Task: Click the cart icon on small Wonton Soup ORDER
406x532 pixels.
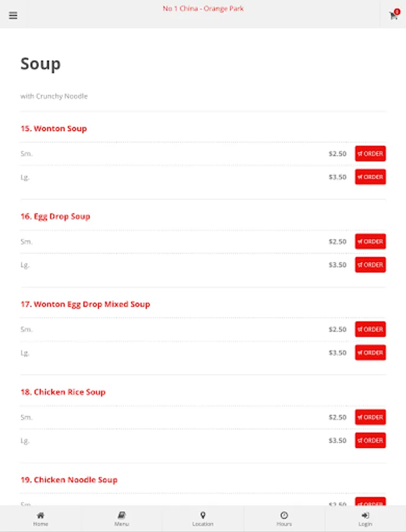Action: click(x=360, y=153)
